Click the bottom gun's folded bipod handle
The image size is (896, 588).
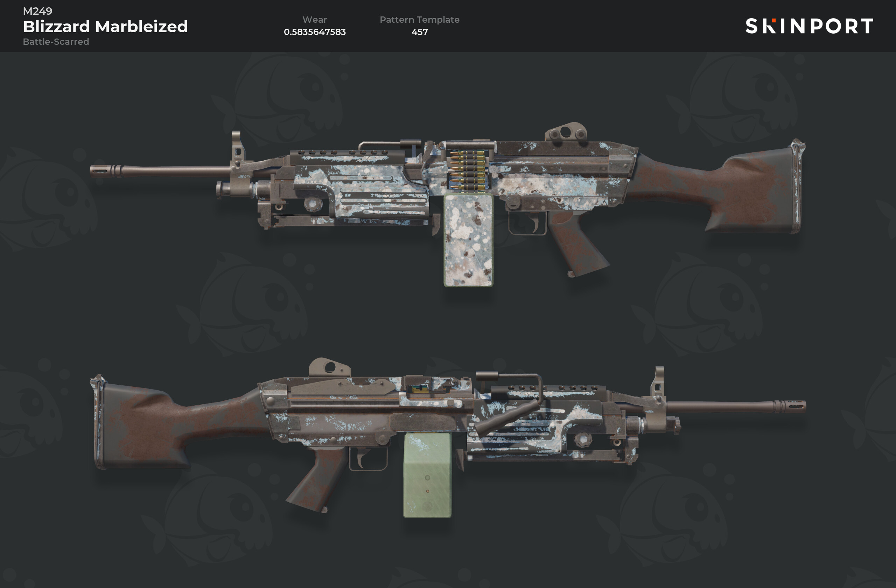tap(506, 418)
